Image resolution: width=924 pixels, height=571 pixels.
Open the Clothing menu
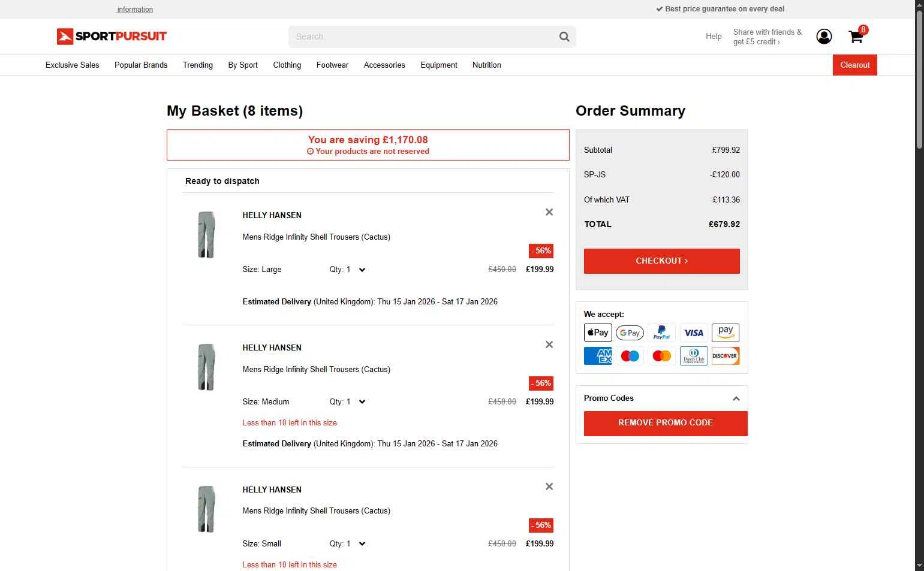pyautogui.click(x=287, y=65)
